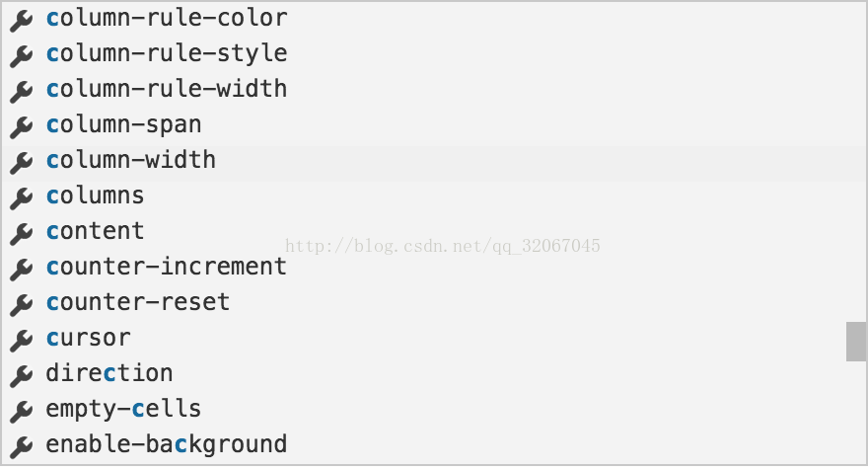This screenshot has height=470, width=868.
Task: Click the wrench icon beside counter-increment
Action: (21, 269)
